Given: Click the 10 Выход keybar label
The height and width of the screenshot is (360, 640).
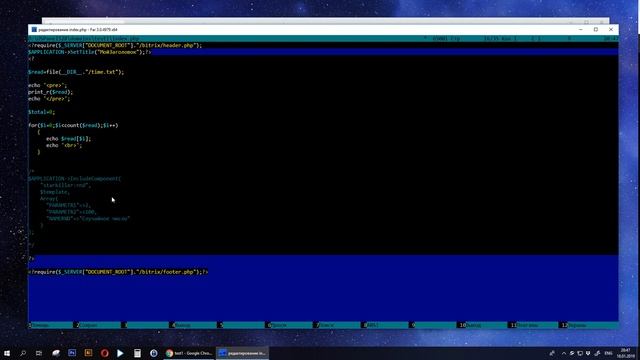Looking at the screenshot, I should [x=482, y=325].
